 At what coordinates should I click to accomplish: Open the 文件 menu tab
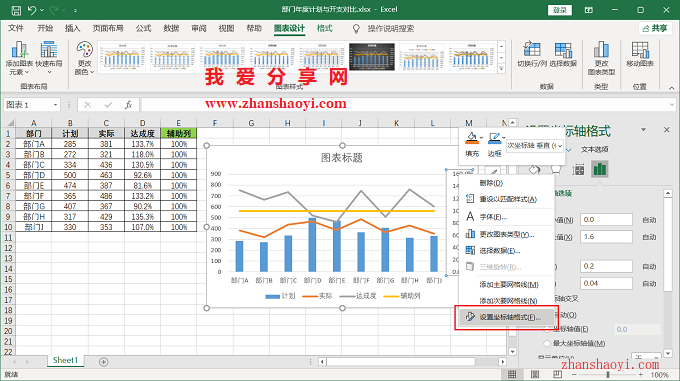[16, 29]
